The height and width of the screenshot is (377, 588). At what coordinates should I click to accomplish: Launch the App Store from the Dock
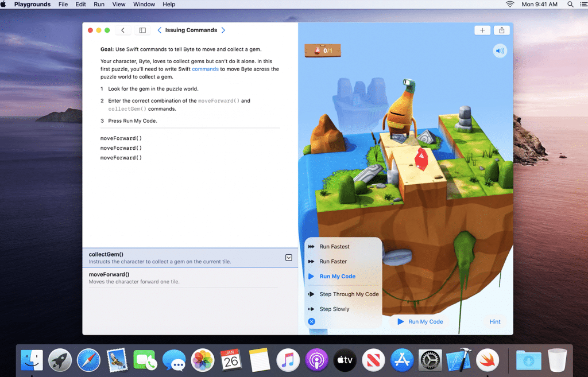coord(401,360)
